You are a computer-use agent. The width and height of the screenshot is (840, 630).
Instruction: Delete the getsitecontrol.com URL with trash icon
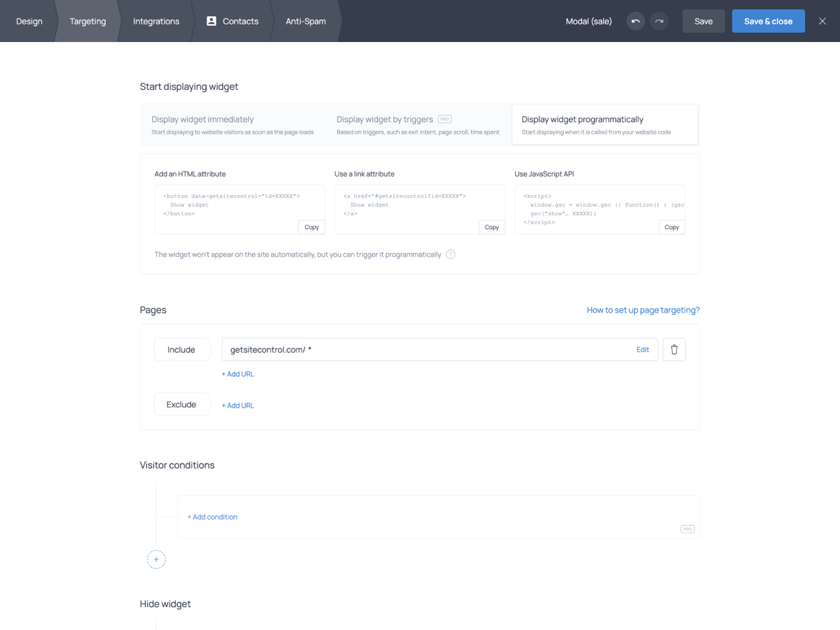pos(674,350)
